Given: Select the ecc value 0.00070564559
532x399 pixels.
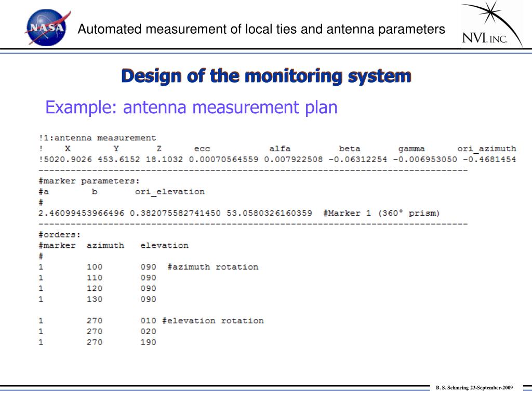Looking at the screenshot, I should pos(223,159).
